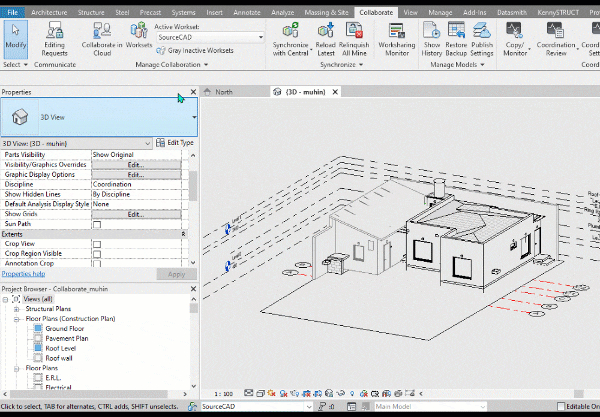Open status bar SourceCAD workset dropdown
The height and width of the screenshot is (417, 600).
point(309,407)
